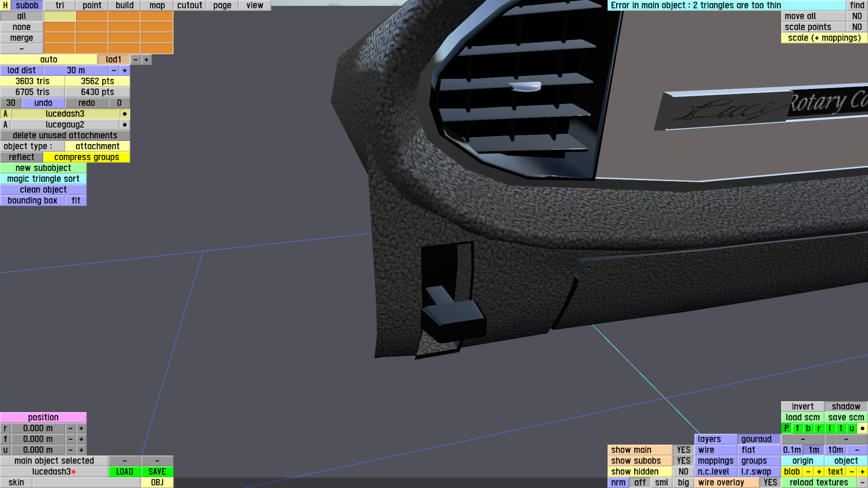868x488 pixels.
Task: Toggle show main YES setting
Action: pyautogui.click(x=683, y=450)
